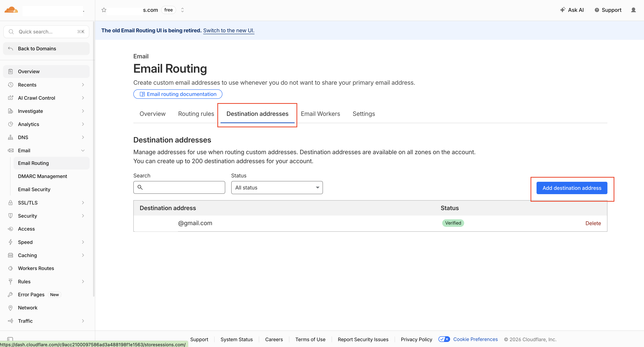Viewport: 644px width, 347px height.
Task: Focus the Quick search field
Action: (46, 32)
